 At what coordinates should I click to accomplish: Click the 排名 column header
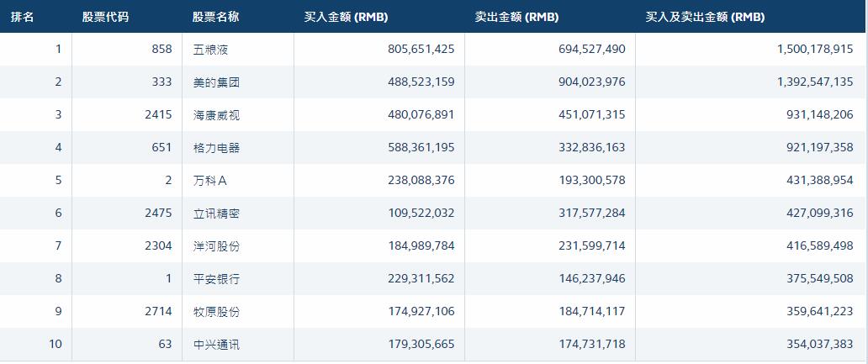[23, 17]
